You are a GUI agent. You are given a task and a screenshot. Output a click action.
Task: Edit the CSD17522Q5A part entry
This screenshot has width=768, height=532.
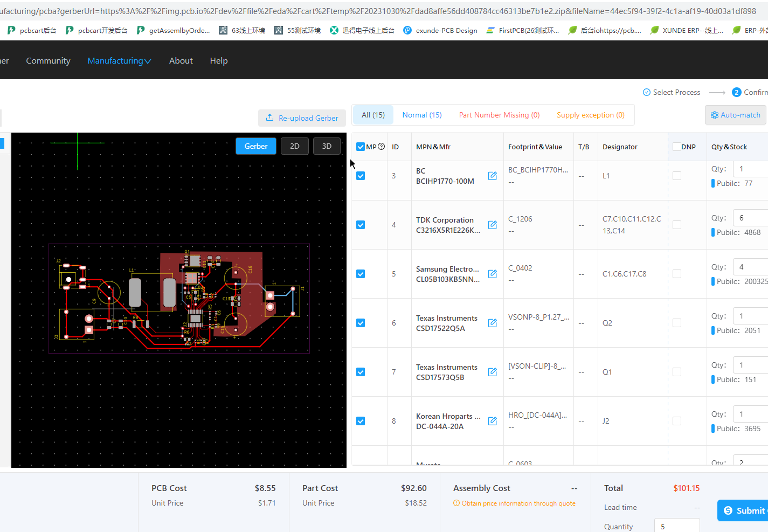click(492, 323)
